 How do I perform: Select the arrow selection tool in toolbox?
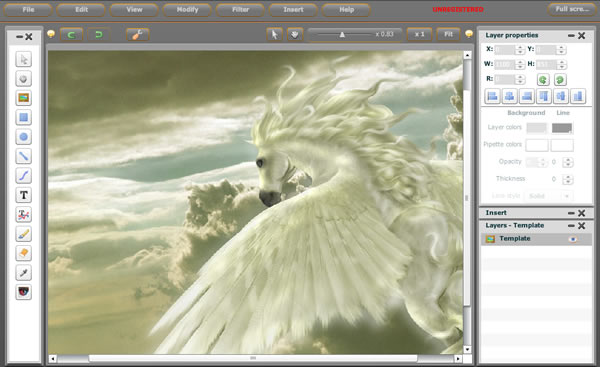click(x=24, y=59)
